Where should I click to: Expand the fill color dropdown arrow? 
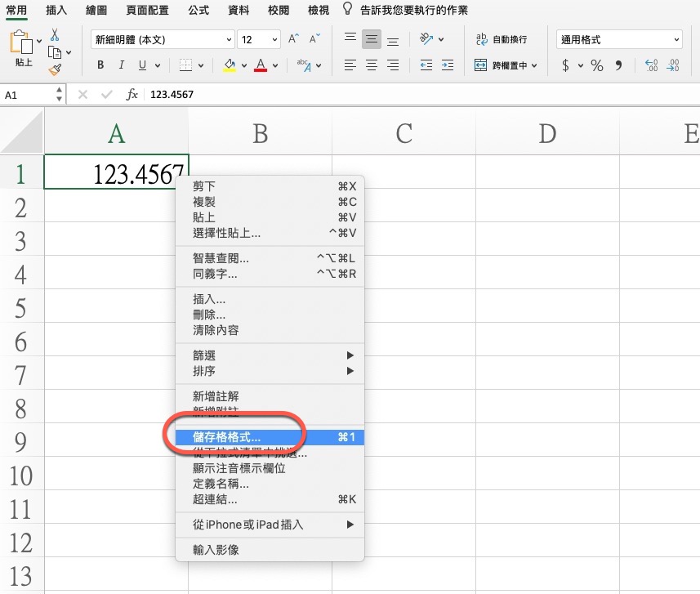(244, 65)
